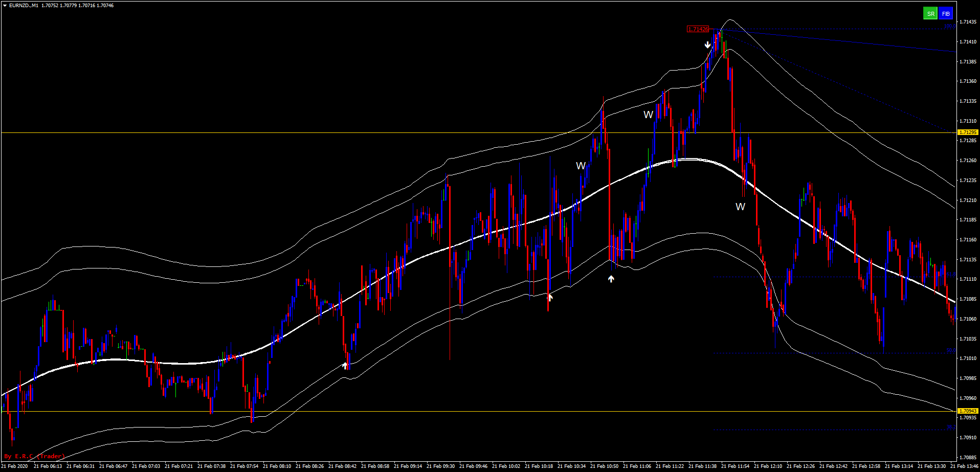Click the middle W marker near the top
Viewport: 980px width, 472px height.
pyautogui.click(x=648, y=115)
